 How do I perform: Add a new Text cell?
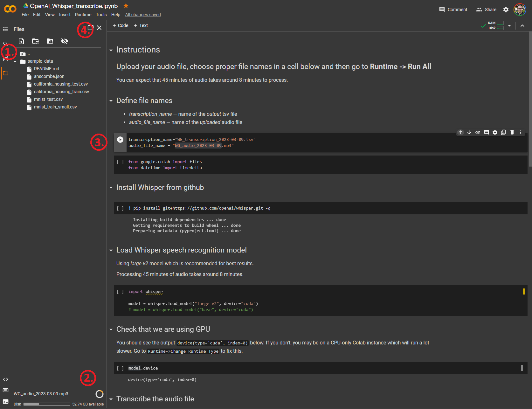click(x=141, y=25)
